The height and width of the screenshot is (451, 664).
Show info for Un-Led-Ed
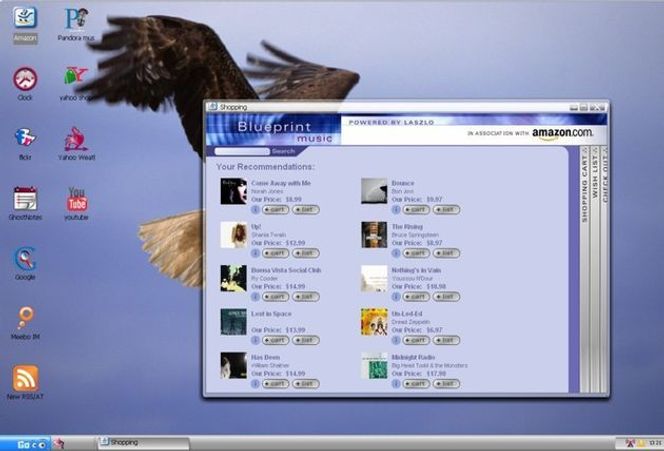pos(396,340)
